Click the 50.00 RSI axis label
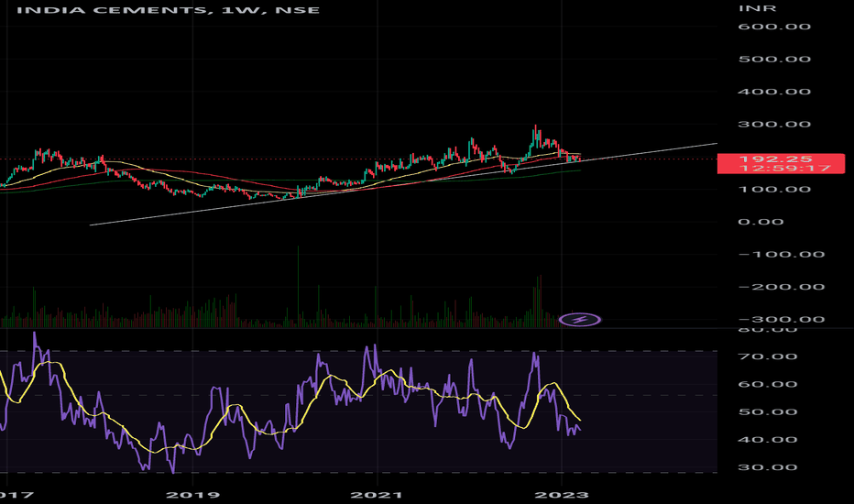854x504 pixels. pos(768,412)
